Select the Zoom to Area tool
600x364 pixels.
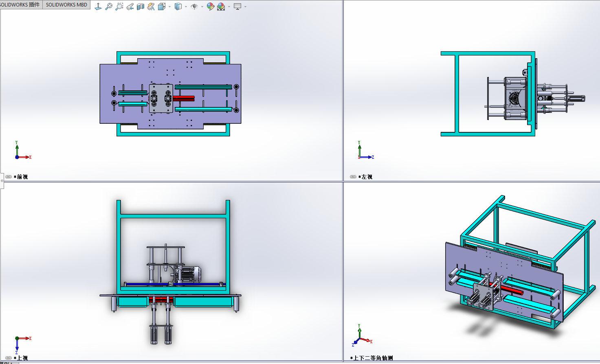119,7
